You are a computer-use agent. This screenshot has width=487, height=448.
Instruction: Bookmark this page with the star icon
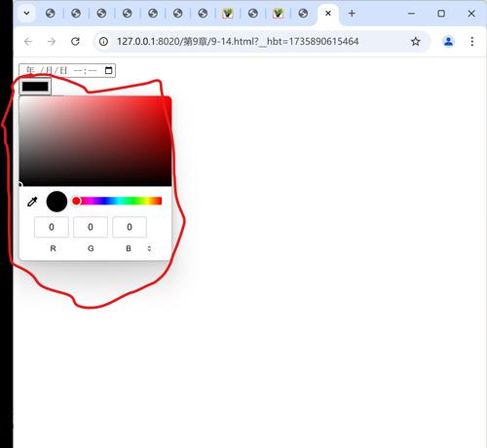416,42
